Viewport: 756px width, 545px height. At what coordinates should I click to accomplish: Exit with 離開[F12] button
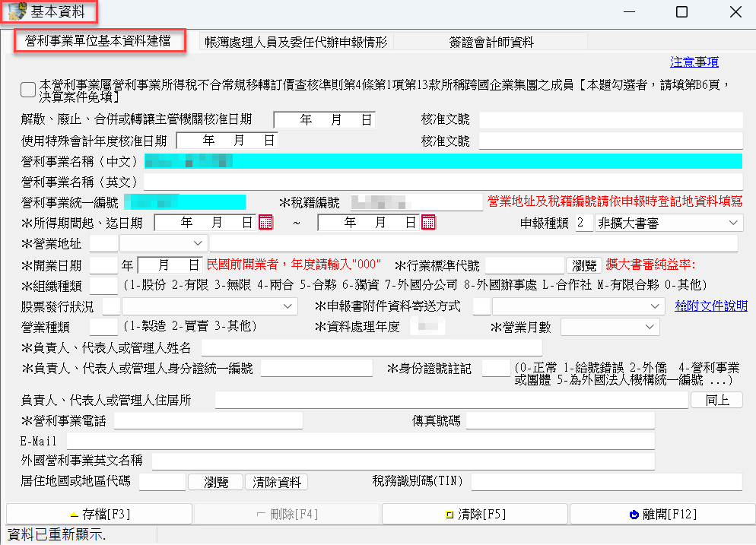[663, 514]
